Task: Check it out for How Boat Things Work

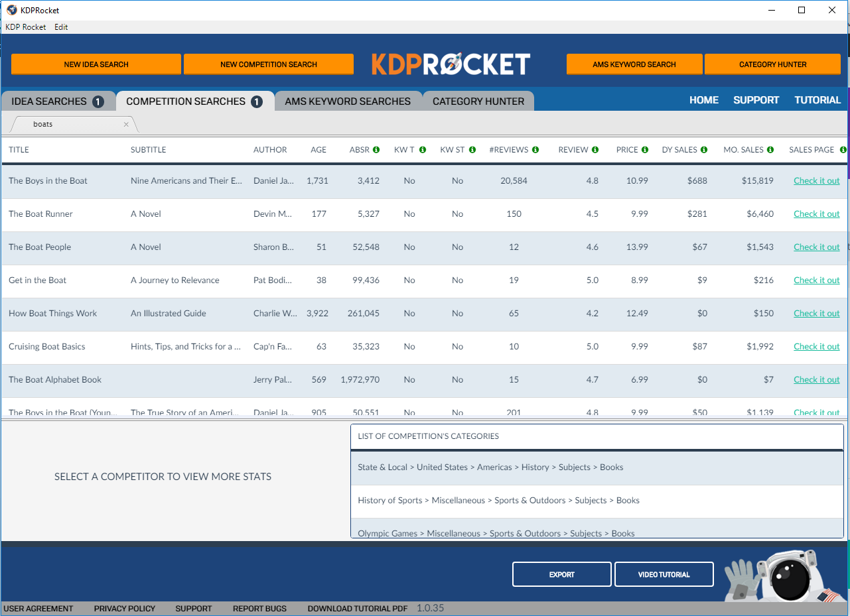Action: (x=817, y=314)
